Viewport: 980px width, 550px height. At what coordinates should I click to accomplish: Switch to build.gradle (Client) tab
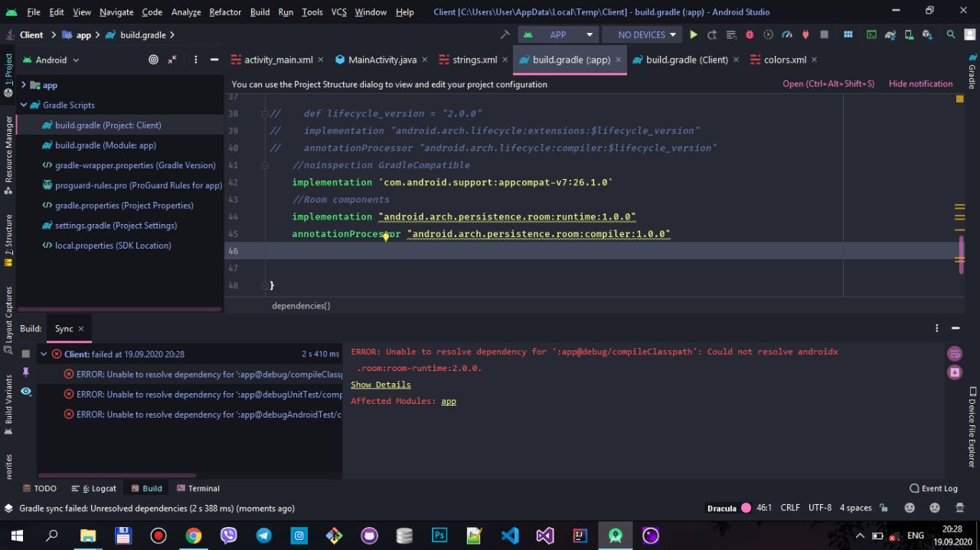click(x=686, y=60)
